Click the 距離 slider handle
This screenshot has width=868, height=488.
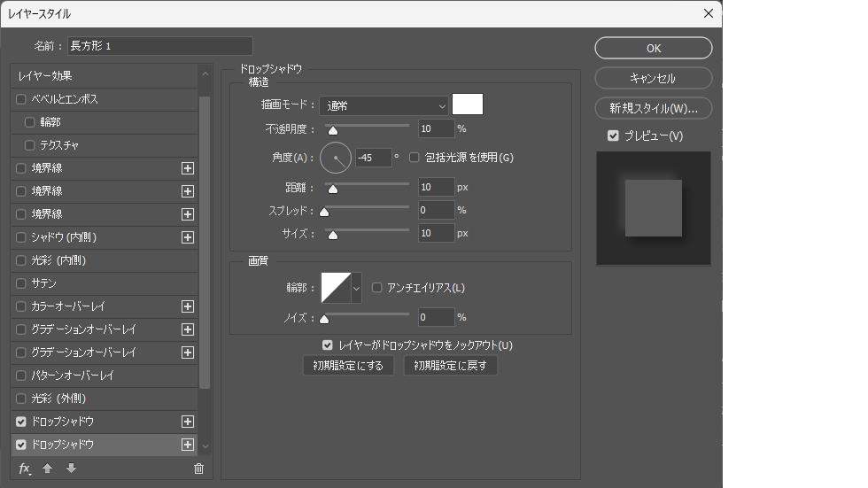(x=333, y=190)
